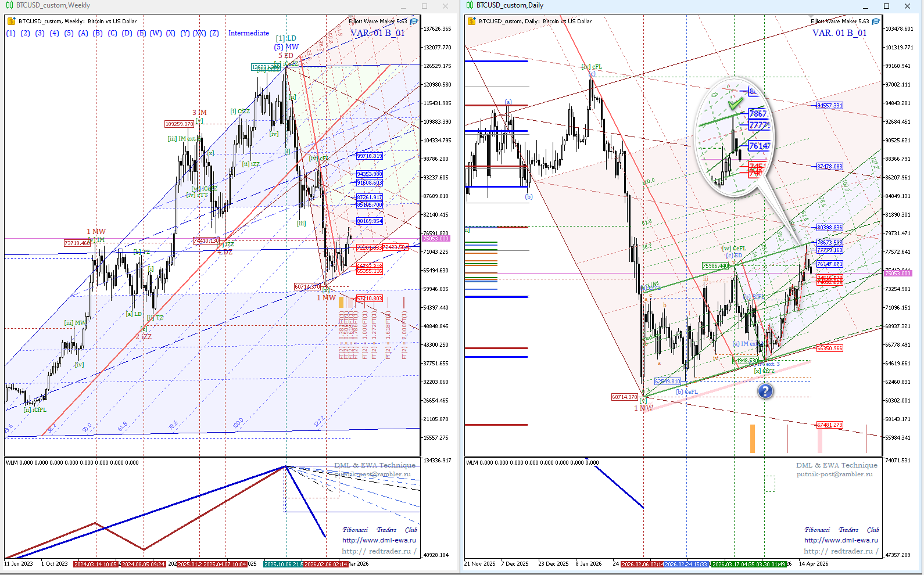Image resolution: width=924 pixels, height=575 pixels.
Task: Click the graduation cap icon in Weekly chart
Action: pos(414,21)
